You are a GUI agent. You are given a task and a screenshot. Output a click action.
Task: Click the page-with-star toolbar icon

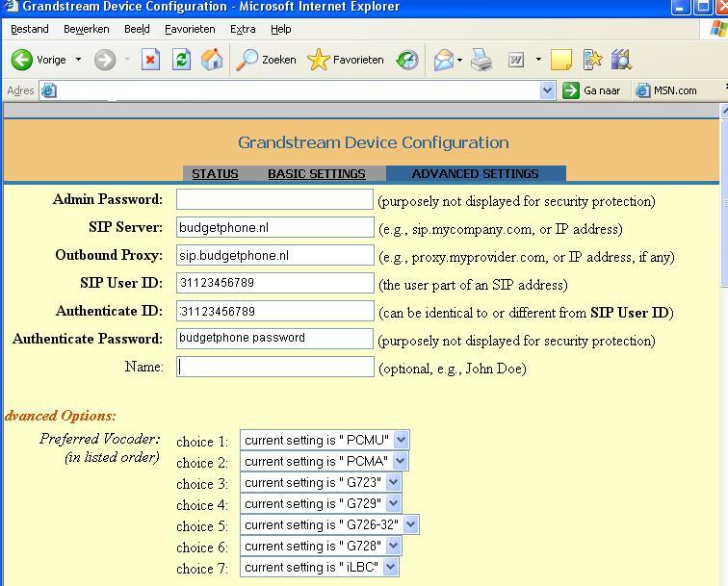point(592,60)
